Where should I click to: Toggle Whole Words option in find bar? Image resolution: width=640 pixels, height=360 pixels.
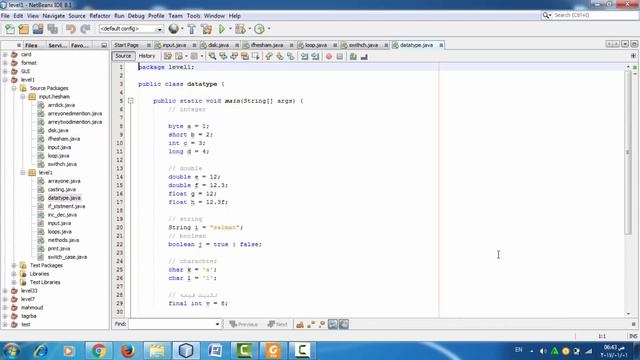click(x=311, y=324)
